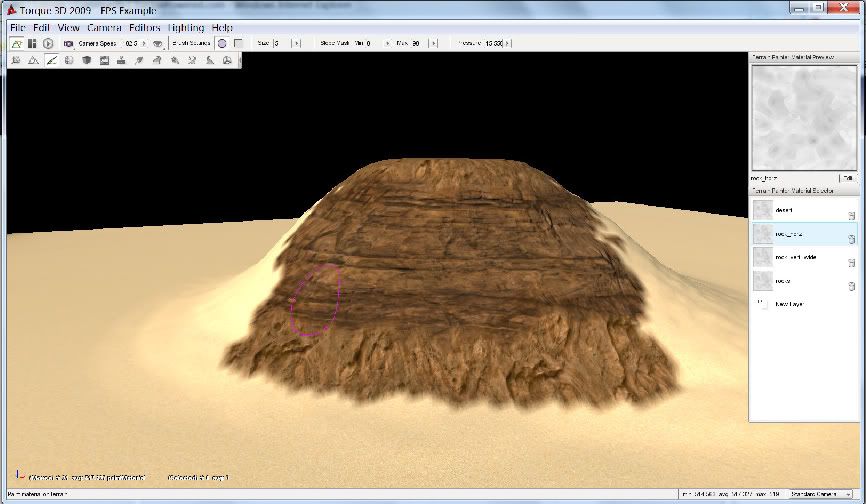The width and height of the screenshot is (866, 504).
Task: Open the Pressure value dropdown arrow
Action: click(509, 44)
